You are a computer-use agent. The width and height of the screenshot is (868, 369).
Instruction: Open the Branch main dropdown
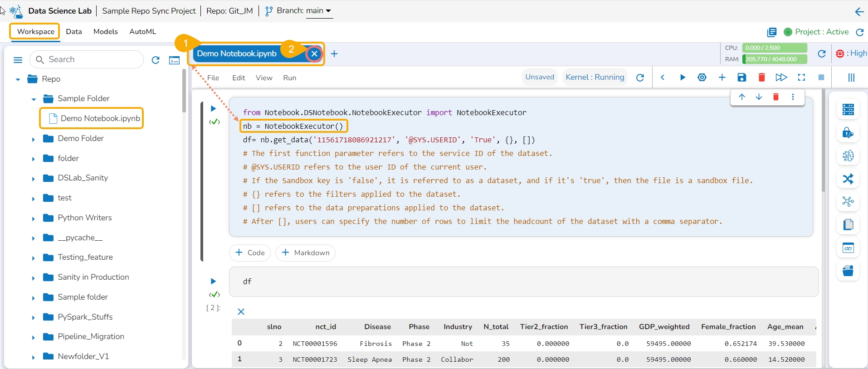pyautogui.click(x=319, y=11)
